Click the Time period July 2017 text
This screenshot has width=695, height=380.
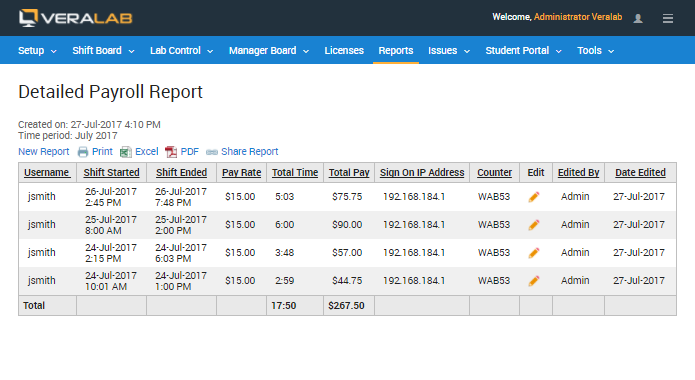point(68,136)
